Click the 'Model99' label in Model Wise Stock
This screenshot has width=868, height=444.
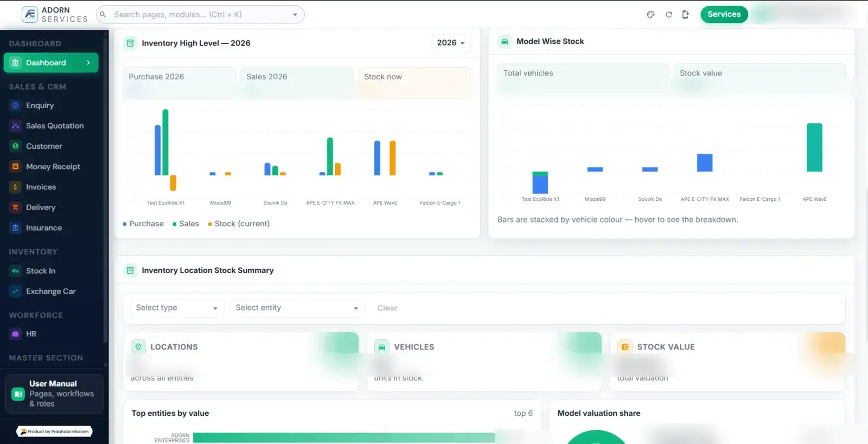595,199
